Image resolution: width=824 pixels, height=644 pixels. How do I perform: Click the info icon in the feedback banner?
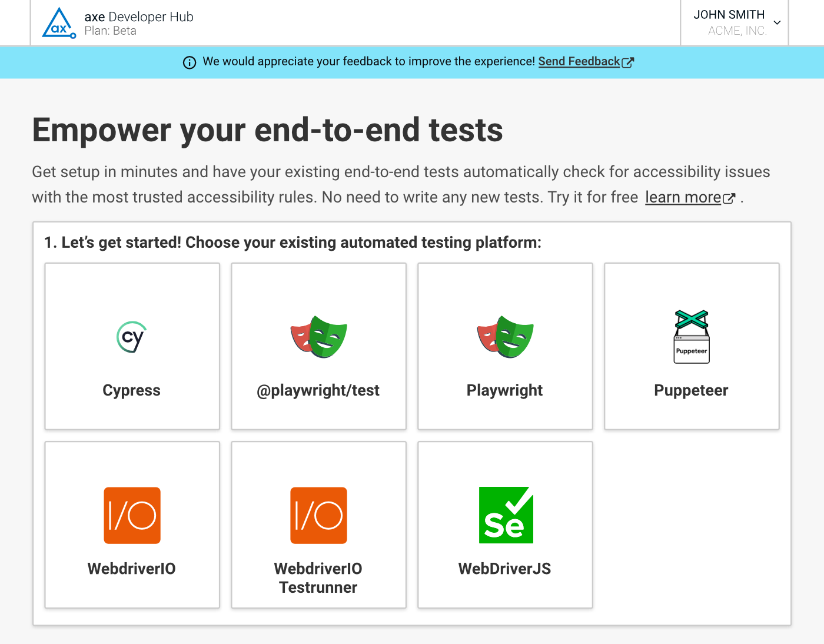[x=190, y=62]
